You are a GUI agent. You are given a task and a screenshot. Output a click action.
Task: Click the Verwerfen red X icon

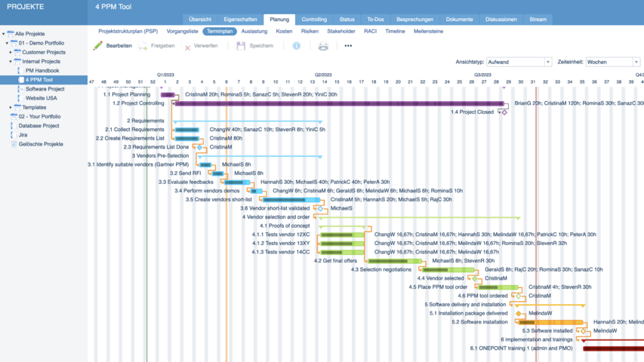(x=187, y=47)
